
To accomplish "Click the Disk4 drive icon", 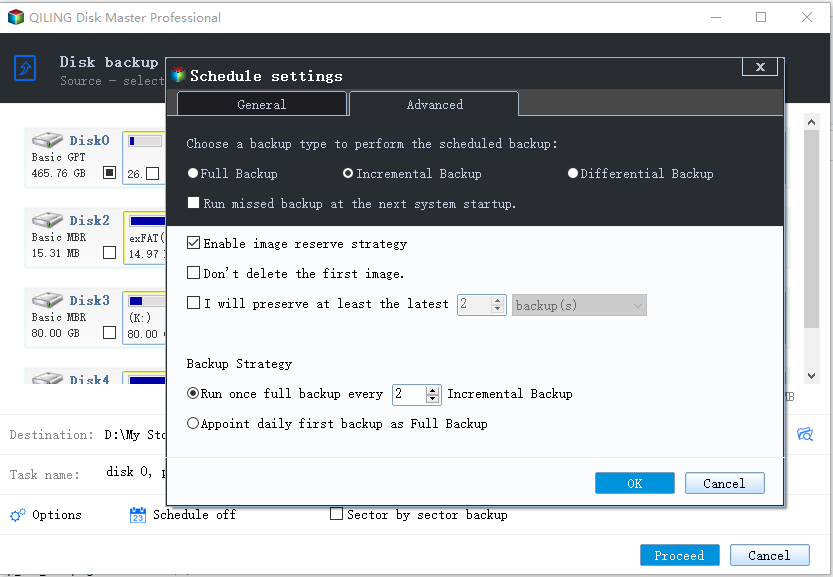I will (47, 378).
